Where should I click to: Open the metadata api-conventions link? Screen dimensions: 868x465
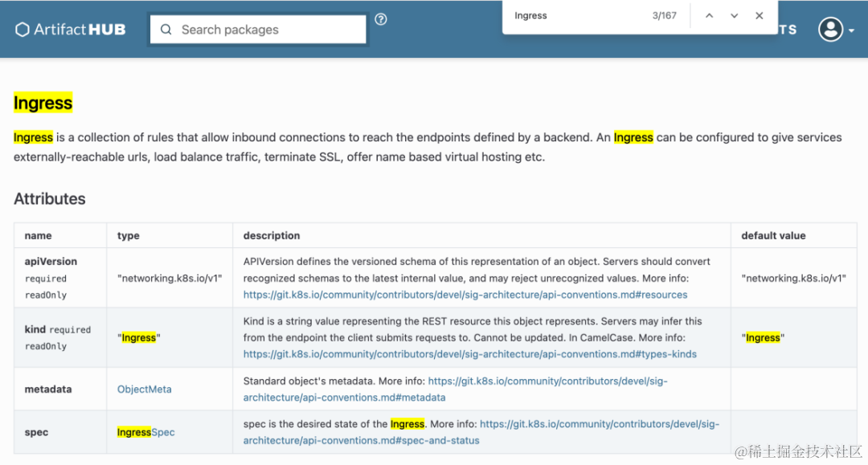456,390
